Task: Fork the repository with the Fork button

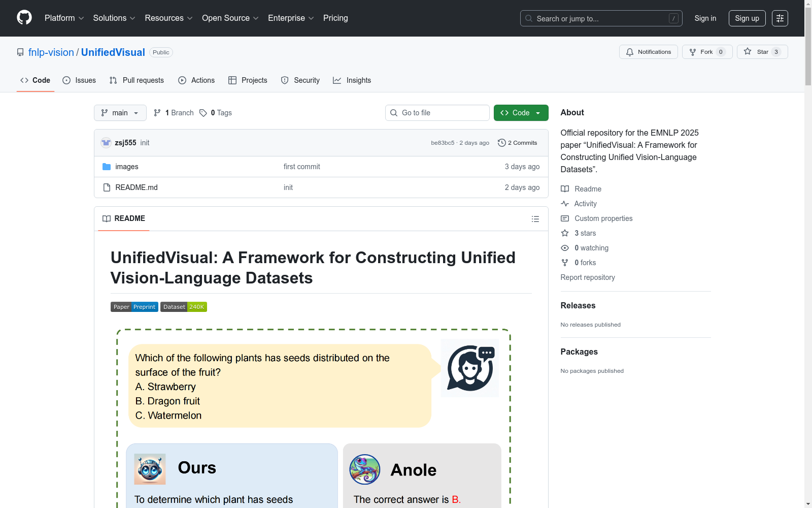Action: point(707,52)
